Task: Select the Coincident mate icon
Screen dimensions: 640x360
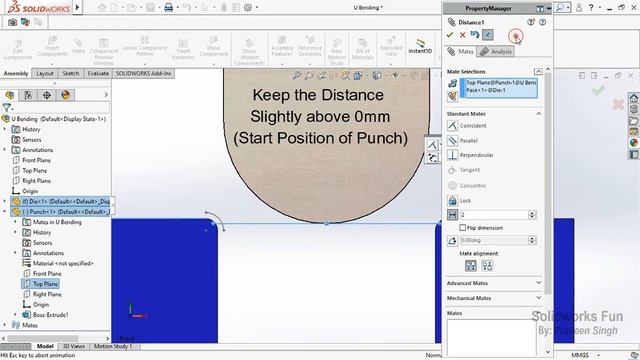Action: (452, 126)
